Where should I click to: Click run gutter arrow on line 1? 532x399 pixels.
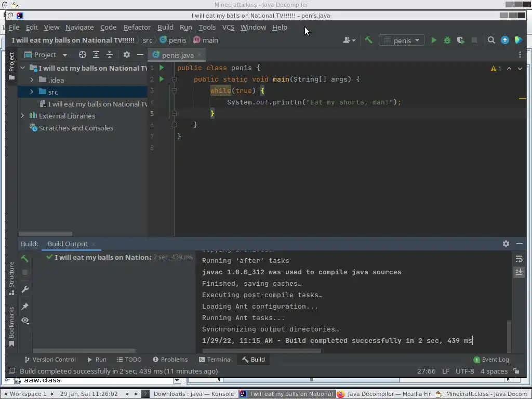tap(162, 68)
